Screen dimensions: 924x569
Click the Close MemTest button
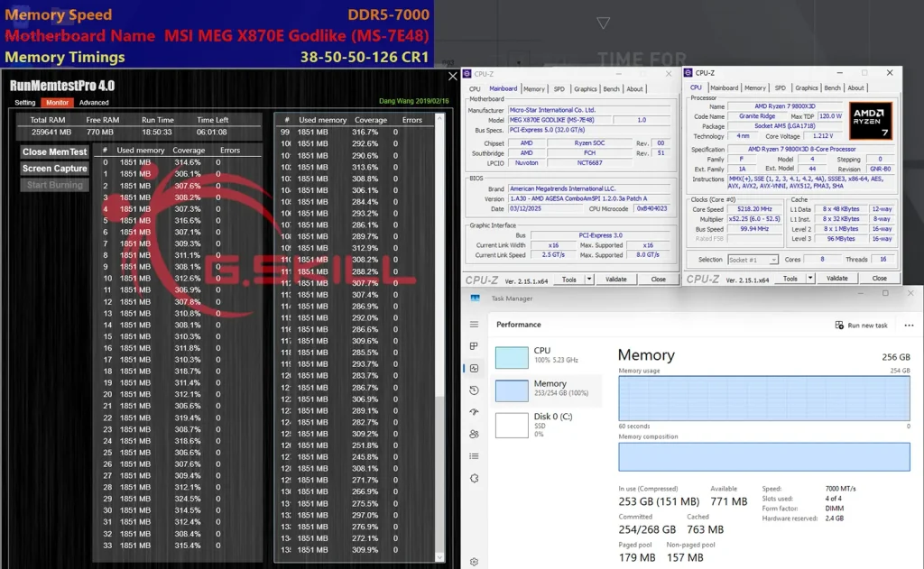pos(54,152)
